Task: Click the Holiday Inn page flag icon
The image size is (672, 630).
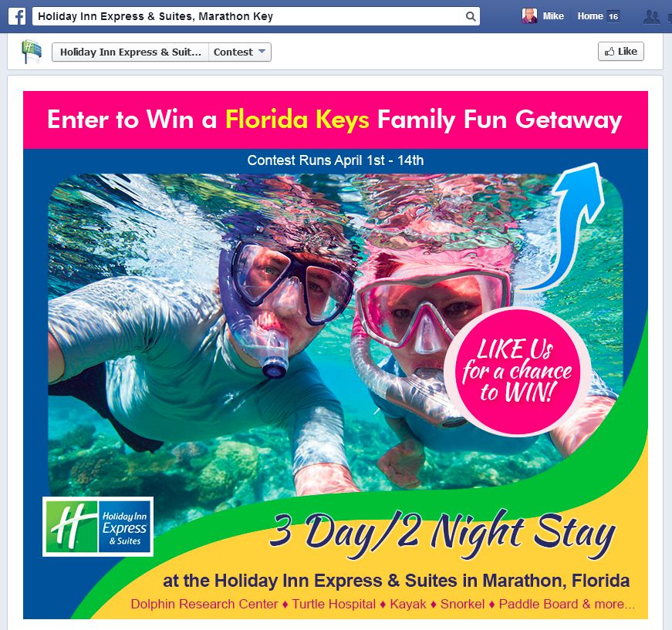Action: pos(32,52)
